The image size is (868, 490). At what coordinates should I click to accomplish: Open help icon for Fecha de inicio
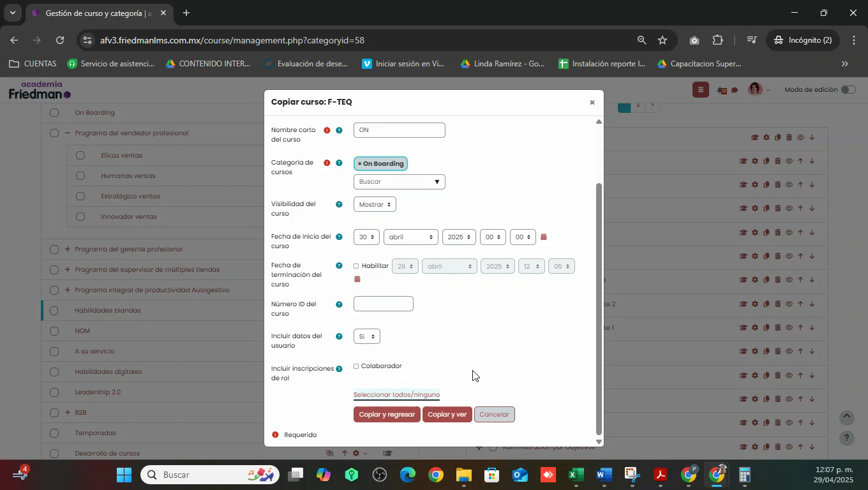339,237
